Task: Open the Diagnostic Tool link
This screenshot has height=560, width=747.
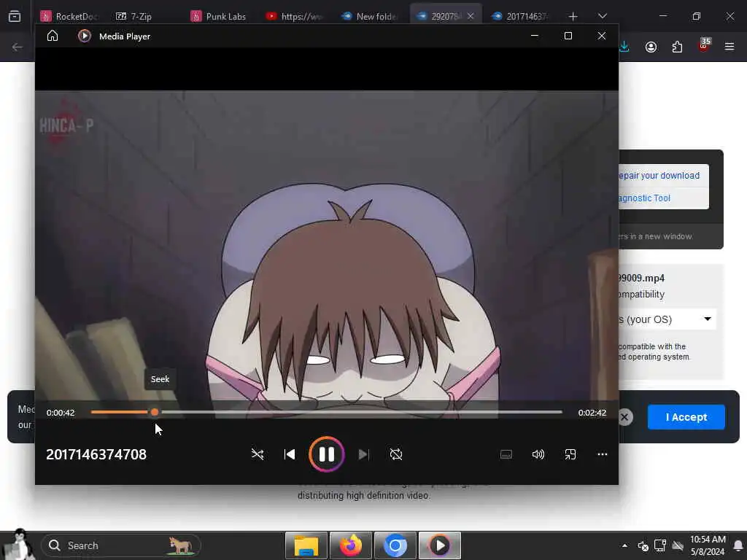Action: [x=644, y=198]
